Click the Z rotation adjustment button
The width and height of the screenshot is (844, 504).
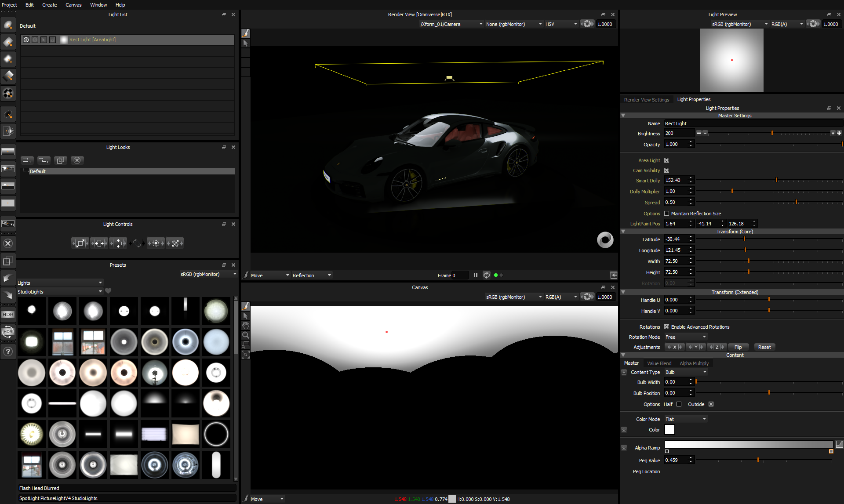(717, 347)
